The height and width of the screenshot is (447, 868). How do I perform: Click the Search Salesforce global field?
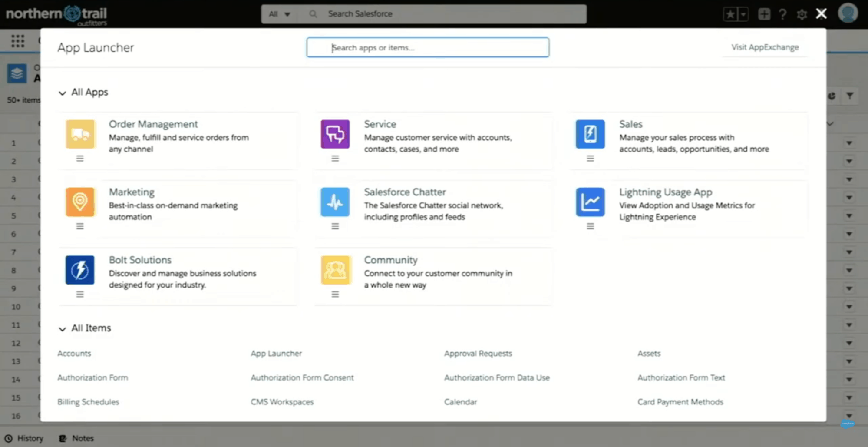point(443,14)
